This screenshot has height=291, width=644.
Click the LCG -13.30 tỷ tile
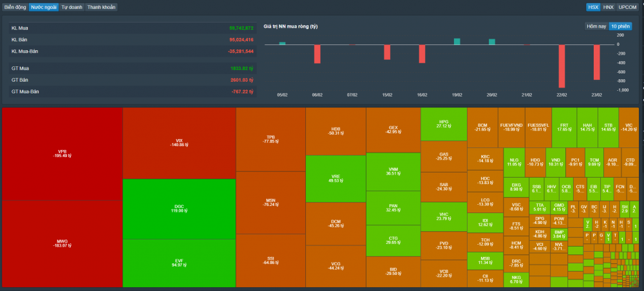485,202
